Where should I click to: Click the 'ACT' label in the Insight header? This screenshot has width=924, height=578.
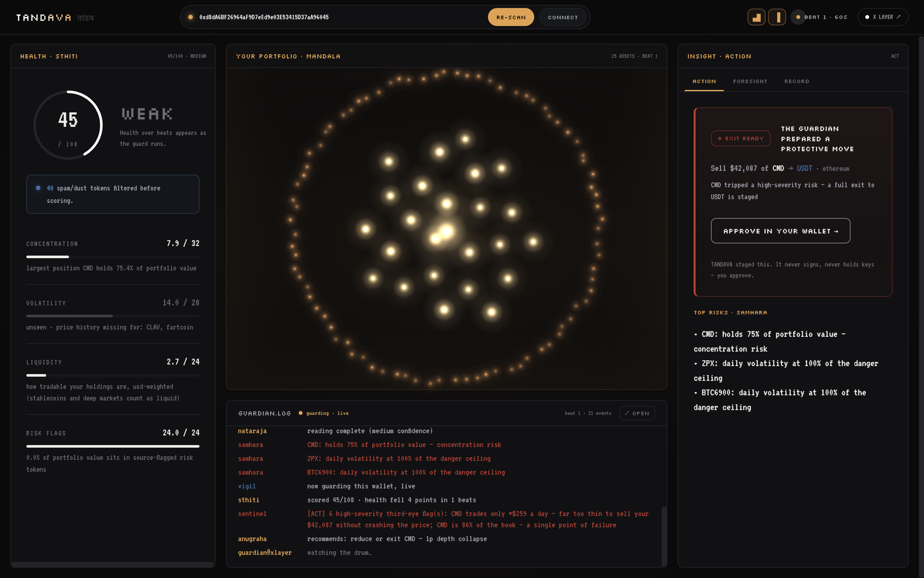click(x=894, y=56)
